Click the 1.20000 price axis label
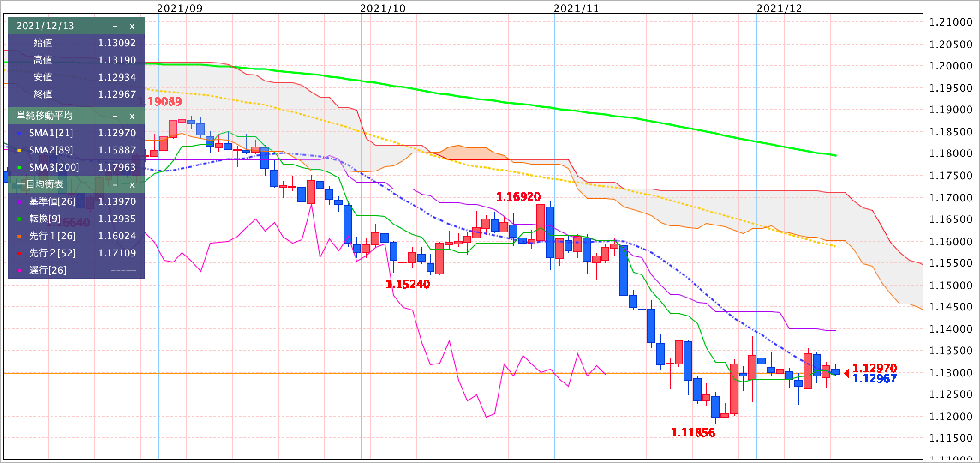The height and width of the screenshot is (463, 980). coord(951,66)
